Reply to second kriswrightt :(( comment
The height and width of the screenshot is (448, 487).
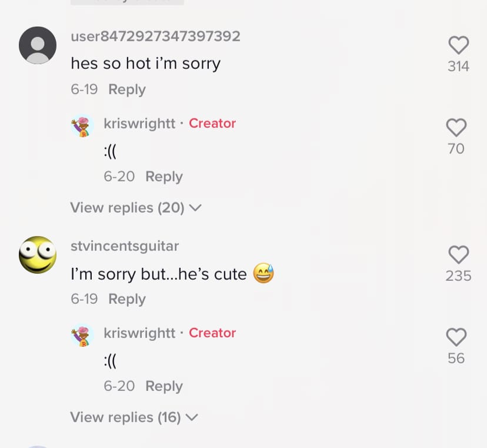coord(164,386)
